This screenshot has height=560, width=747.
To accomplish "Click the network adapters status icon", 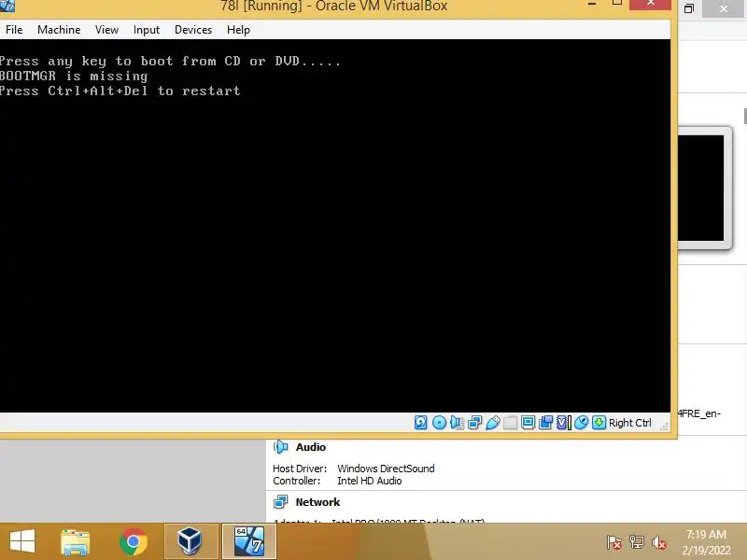I will click(475, 423).
